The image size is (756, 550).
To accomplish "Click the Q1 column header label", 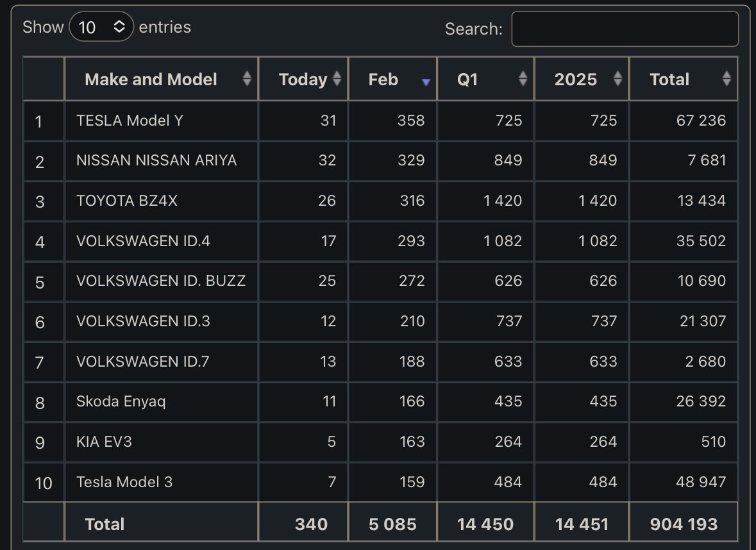I will pos(467,79).
